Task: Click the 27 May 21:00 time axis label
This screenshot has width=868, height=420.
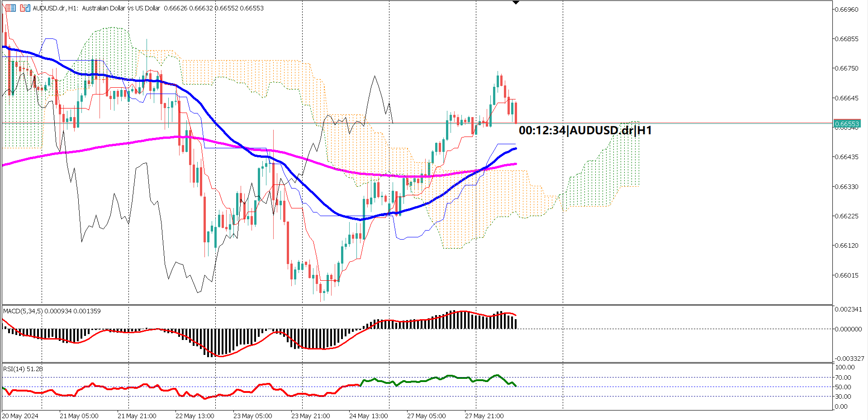Action: tap(485, 416)
